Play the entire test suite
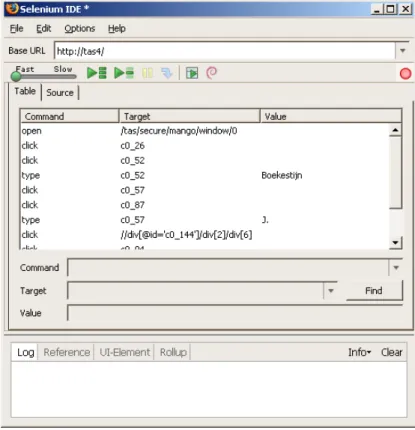The height and width of the screenshot is (430, 415). (x=97, y=73)
